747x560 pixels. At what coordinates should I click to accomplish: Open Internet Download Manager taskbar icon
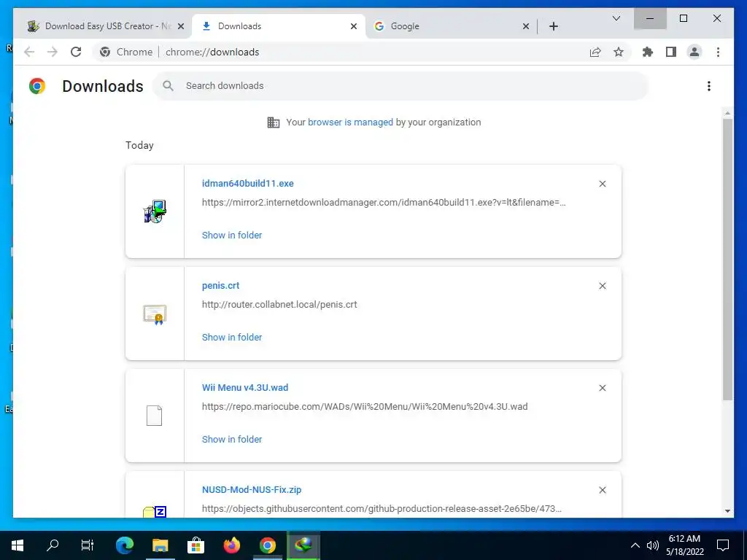[x=303, y=545]
